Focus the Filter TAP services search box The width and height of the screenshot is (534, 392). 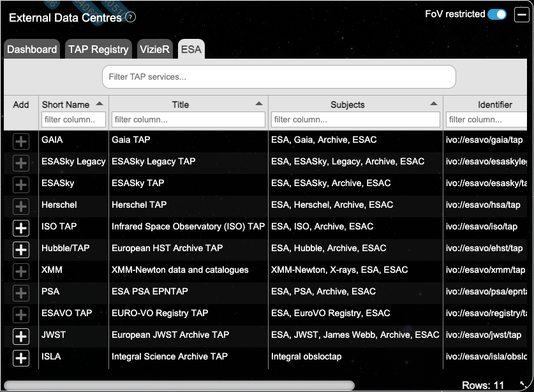[279, 77]
